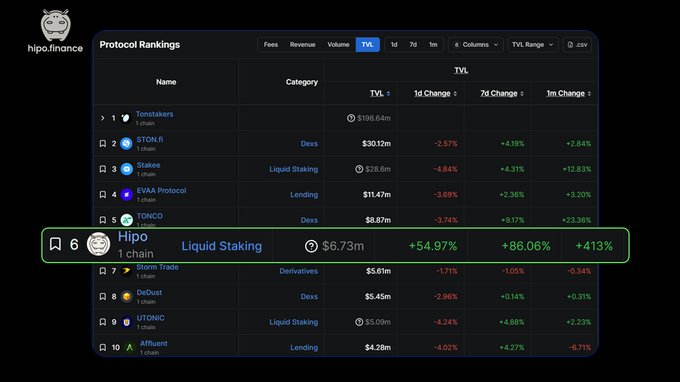Open the DeDust protocol link
Image resolution: width=680 pixels, height=382 pixels.
(149, 293)
